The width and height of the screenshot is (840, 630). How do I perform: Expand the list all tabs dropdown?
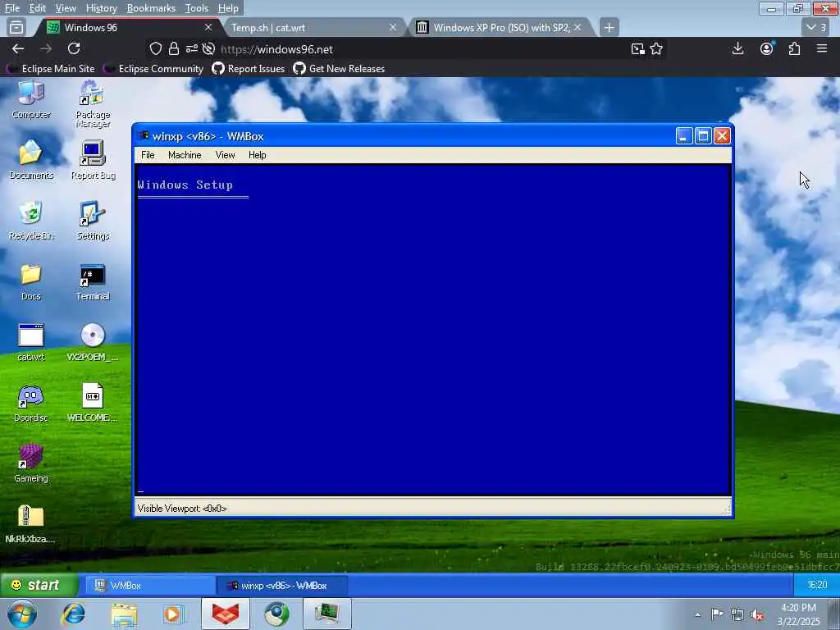(816, 27)
